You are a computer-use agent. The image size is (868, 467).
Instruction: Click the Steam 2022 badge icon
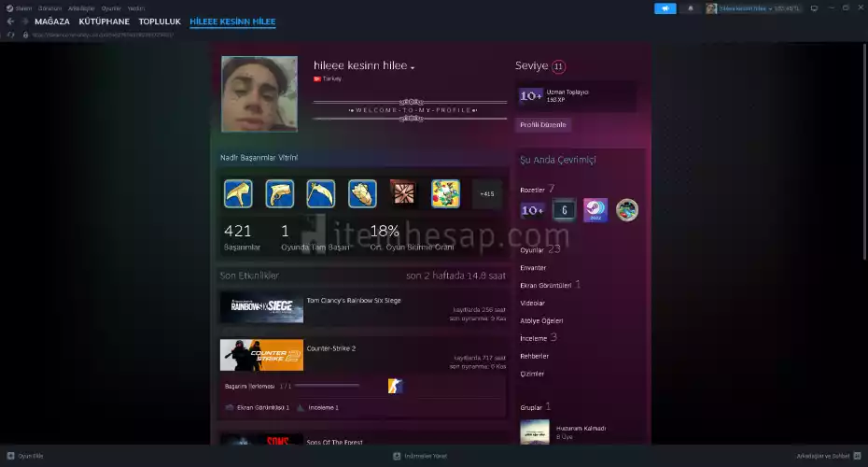click(595, 210)
